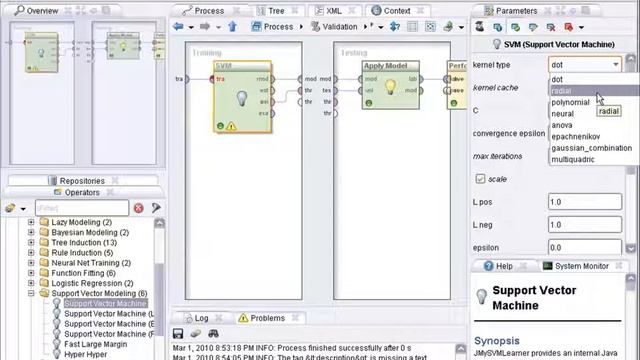Click the warning triangle on SVM operator

click(x=231, y=126)
